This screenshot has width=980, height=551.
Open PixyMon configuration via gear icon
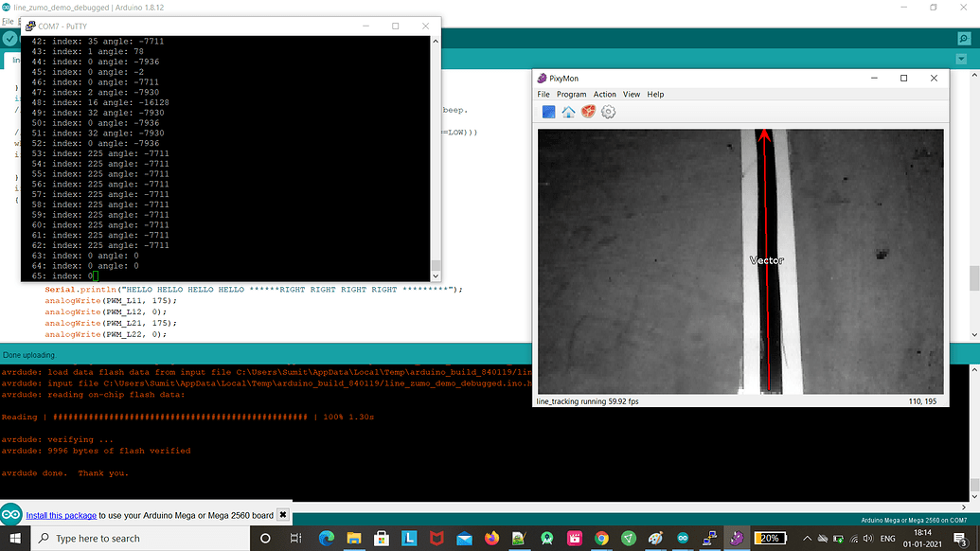click(608, 111)
